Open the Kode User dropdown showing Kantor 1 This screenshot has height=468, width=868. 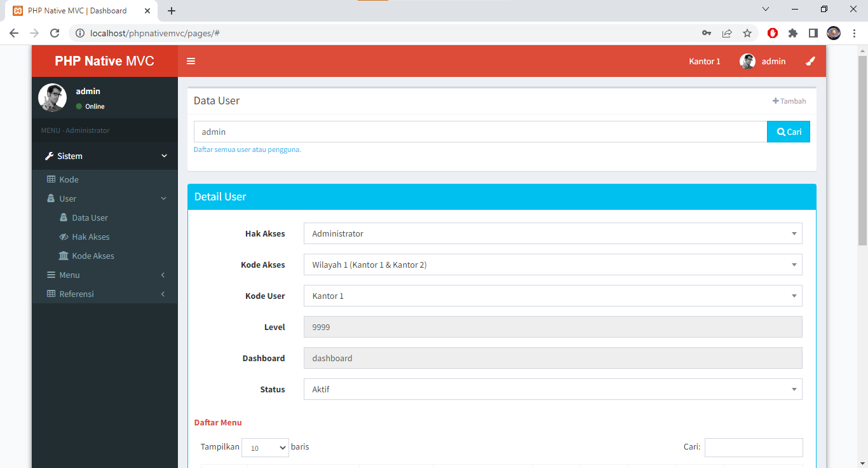coord(553,296)
